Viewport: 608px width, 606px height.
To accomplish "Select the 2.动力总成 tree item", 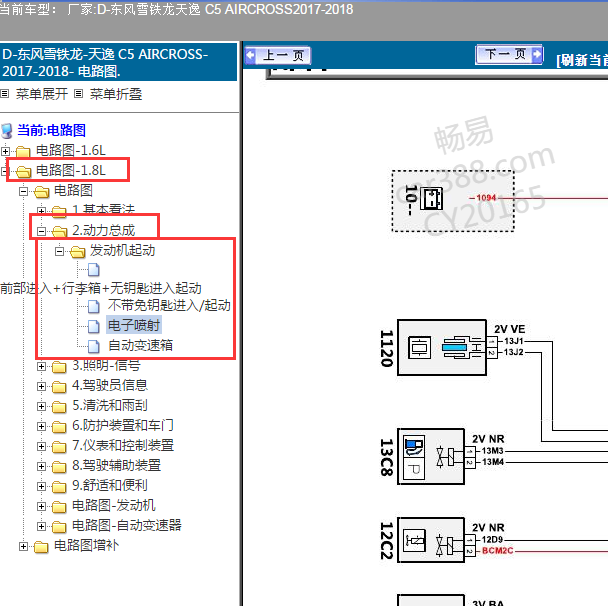I will [104, 231].
